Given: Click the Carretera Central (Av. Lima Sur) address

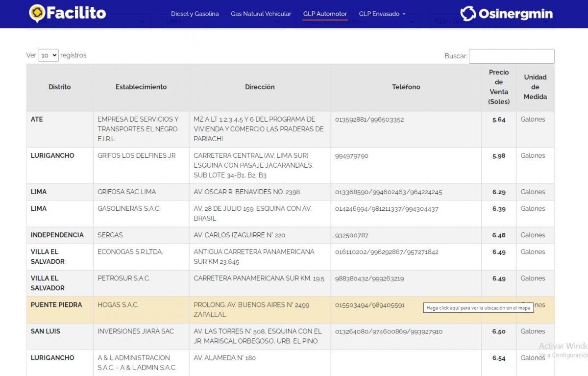Looking at the screenshot, I should point(253,166).
